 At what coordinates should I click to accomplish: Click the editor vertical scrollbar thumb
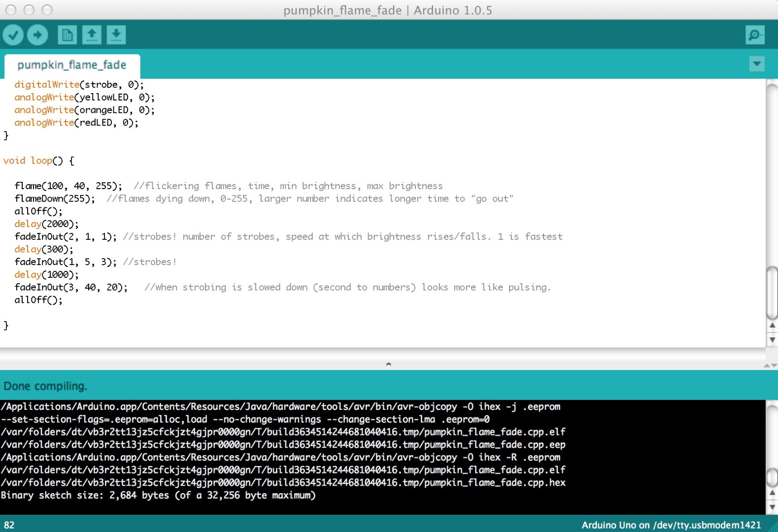(772, 293)
